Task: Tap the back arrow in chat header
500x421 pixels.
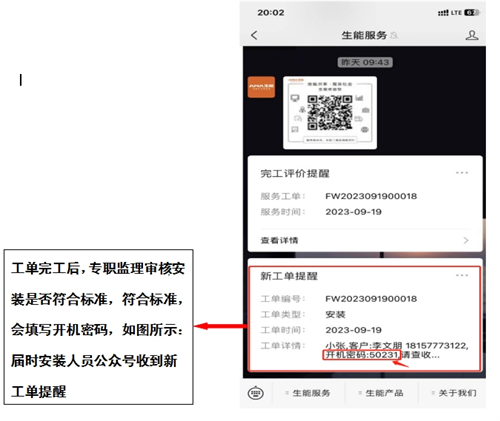Action: (254, 35)
